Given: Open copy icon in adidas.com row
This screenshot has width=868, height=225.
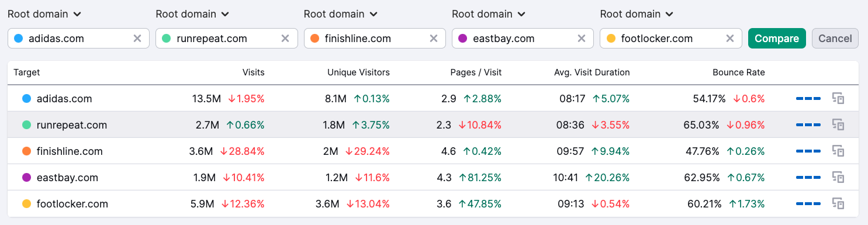Looking at the screenshot, I should 838,99.
